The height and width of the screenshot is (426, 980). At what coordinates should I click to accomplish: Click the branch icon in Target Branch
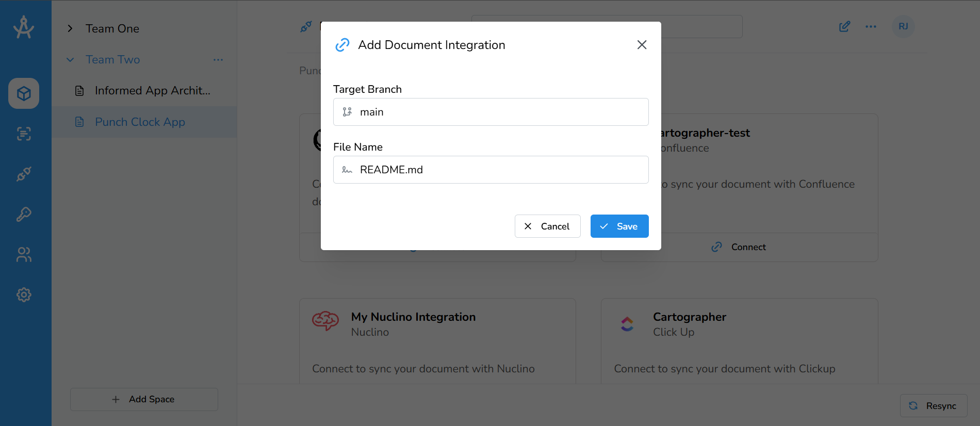[347, 112]
